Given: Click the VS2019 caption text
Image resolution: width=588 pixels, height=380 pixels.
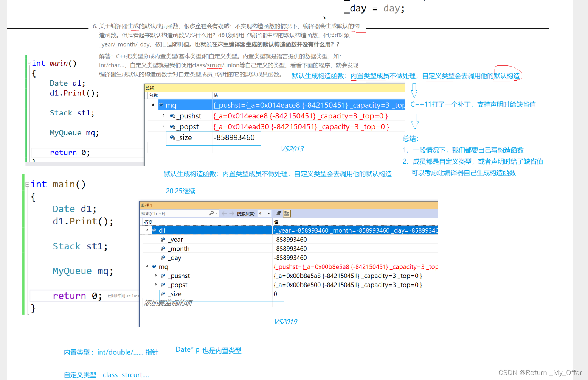Looking at the screenshot, I should 285,322.
